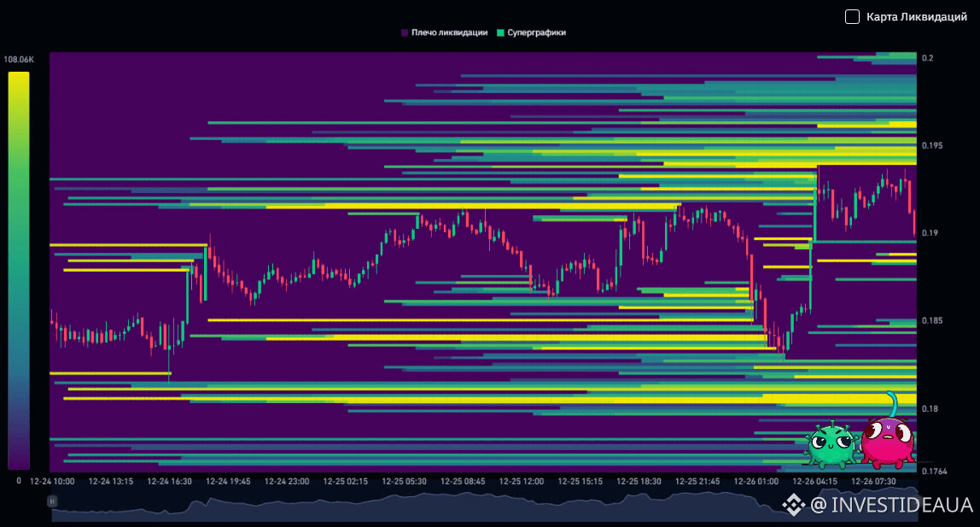Click the green virus mascot character
The image size is (980, 527).
point(830,444)
